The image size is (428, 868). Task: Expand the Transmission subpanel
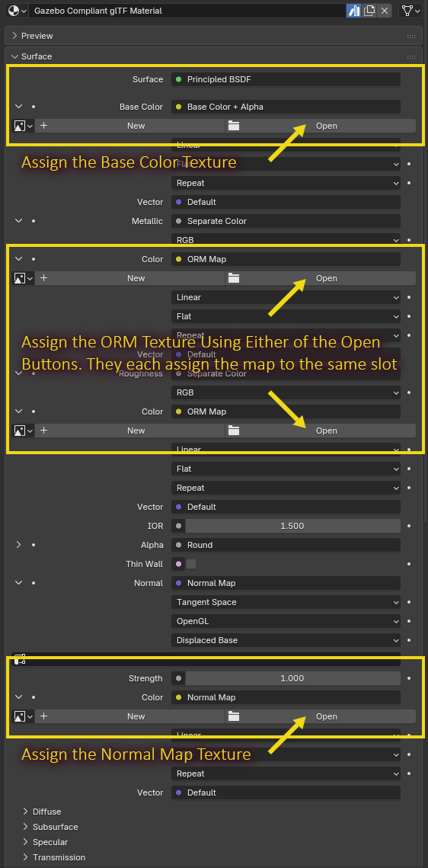click(x=25, y=857)
